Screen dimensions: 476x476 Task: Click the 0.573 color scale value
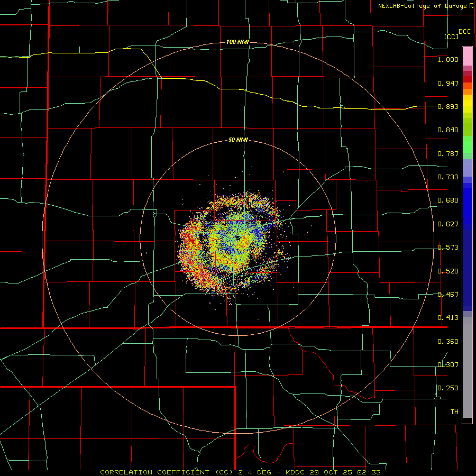[x=448, y=248]
